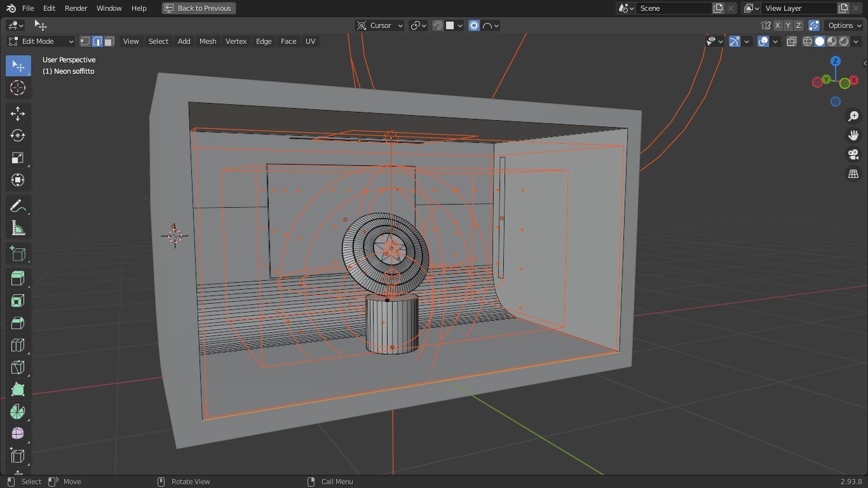The image size is (868, 488).
Task: Toggle auto merge vertices
Action: click(814, 25)
